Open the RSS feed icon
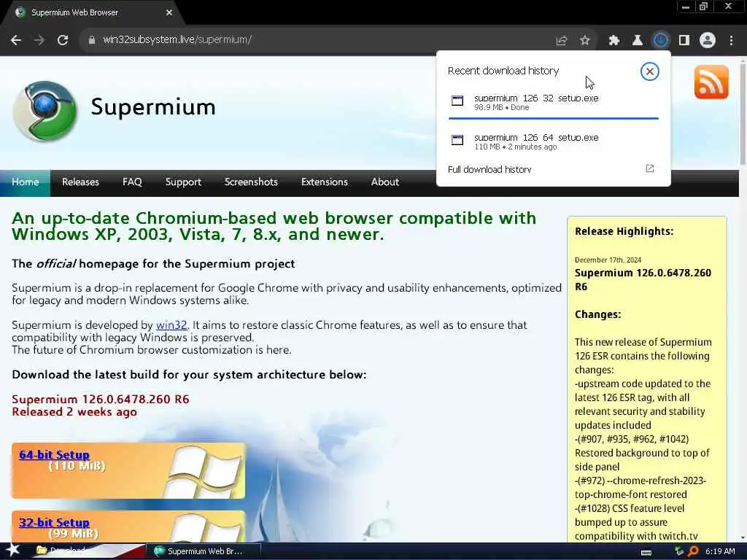 point(711,82)
